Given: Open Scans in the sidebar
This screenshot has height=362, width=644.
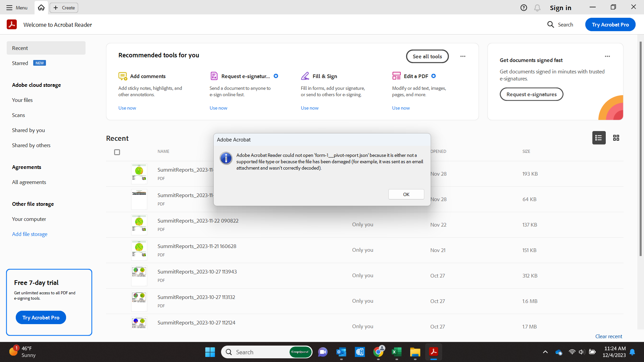Looking at the screenshot, I should click(18, 115).
